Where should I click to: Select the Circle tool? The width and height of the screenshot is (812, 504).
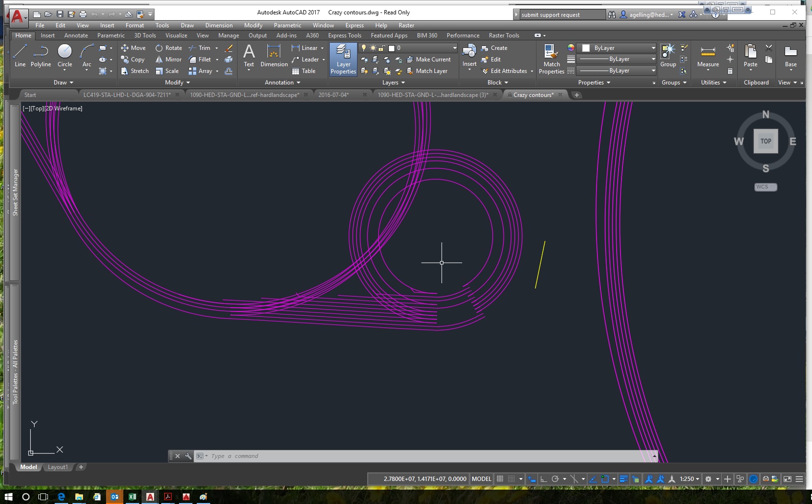tap(65, 54)
